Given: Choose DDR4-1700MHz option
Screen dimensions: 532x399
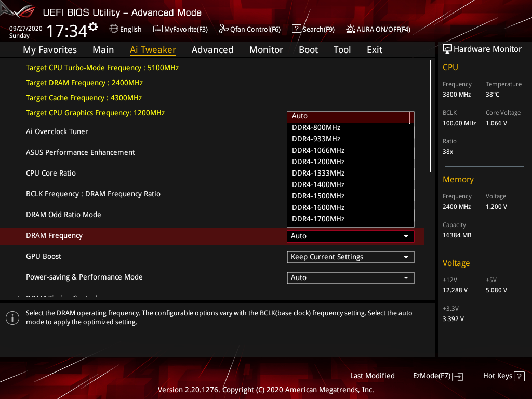Looking at the screenshot, I should [349, 219].
